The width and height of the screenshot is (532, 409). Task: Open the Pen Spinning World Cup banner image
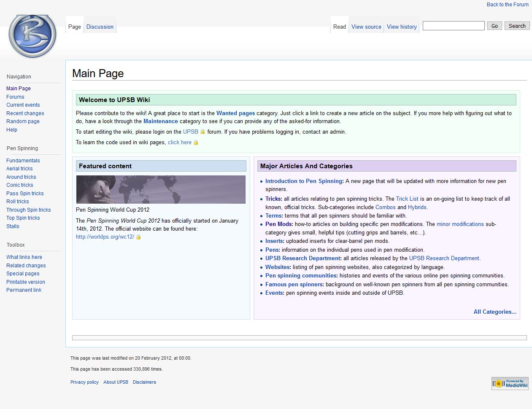[161, 189]
